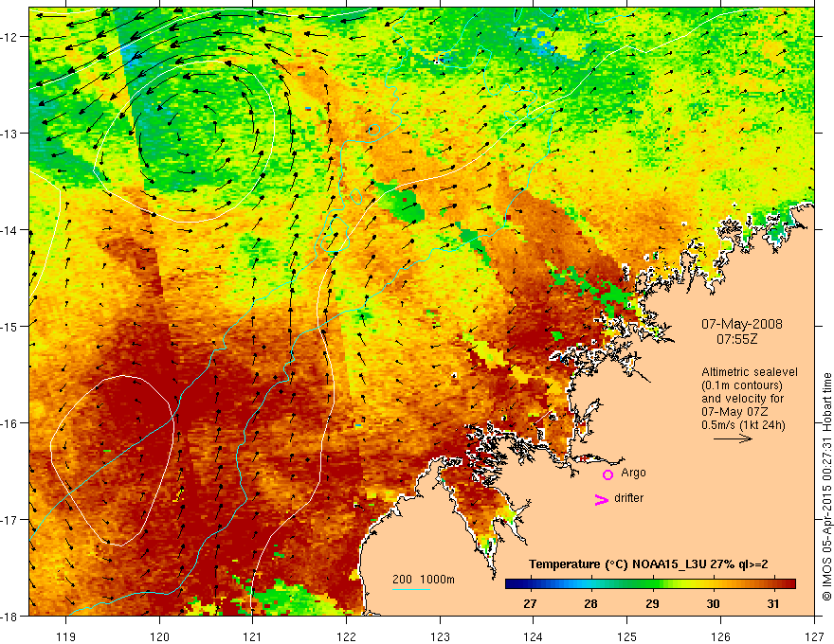The width and height of the screenshot is (834, 644).
Task: Click longitude axis label 125
Action: 627,636
